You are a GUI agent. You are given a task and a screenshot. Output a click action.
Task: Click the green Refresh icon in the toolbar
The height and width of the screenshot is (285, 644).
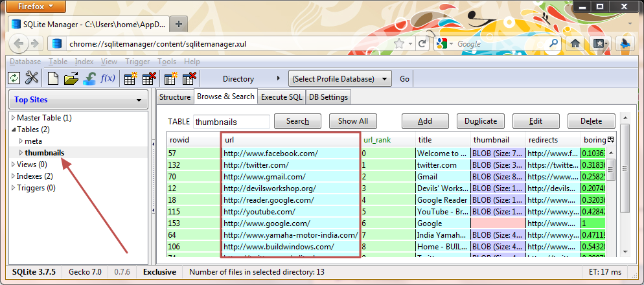[14, 78]
